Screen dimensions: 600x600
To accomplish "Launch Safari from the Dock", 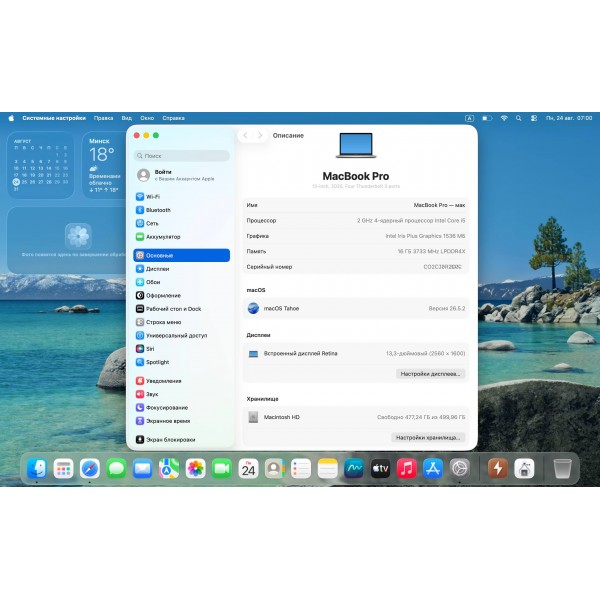I will pos(90,468).
